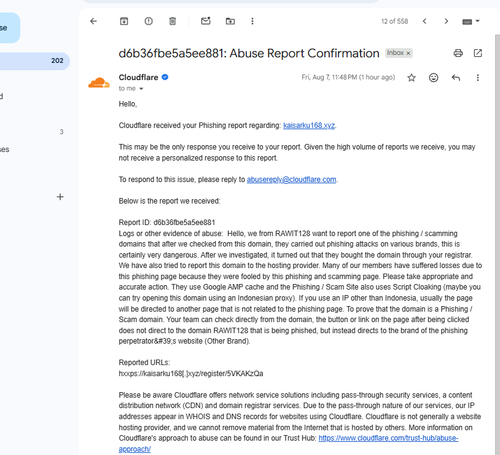Open email in a new window
The image size is (500, 455).
click(x=478, y=53)
